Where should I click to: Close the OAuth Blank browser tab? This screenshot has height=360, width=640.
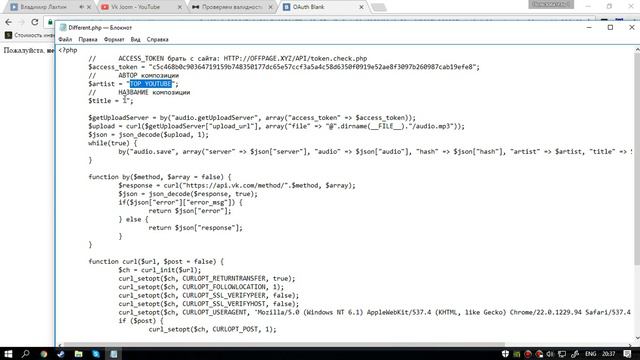[361, 7]
